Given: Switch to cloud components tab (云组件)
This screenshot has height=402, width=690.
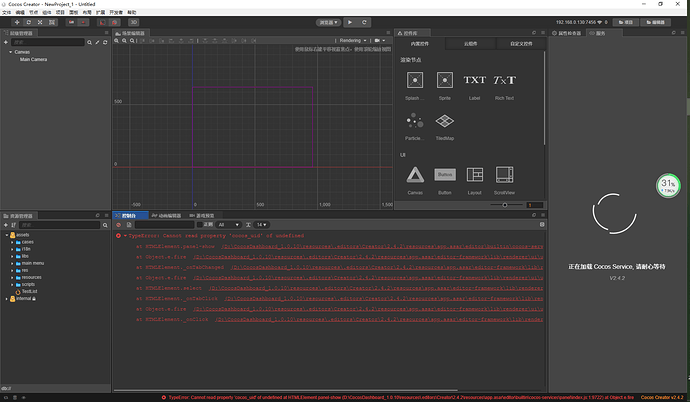Looking at the screenshot, I should (x=470, y=44).
